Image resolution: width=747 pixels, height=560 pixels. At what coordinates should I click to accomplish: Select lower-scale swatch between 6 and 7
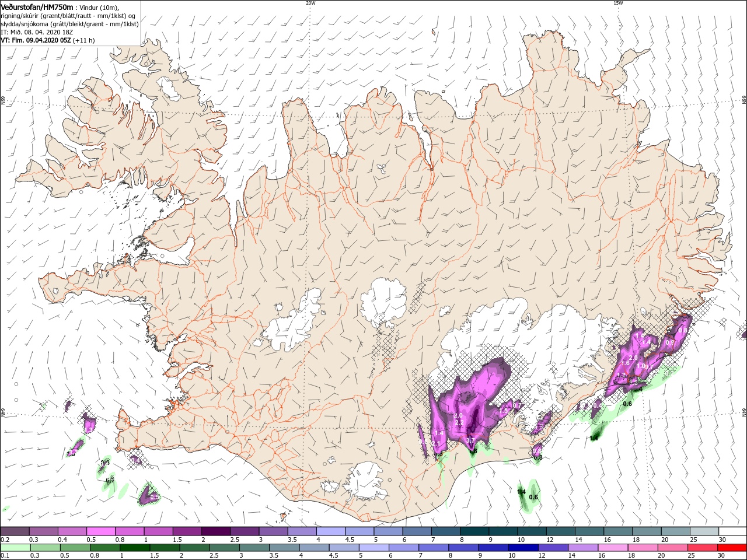click(x=404, y=548)
